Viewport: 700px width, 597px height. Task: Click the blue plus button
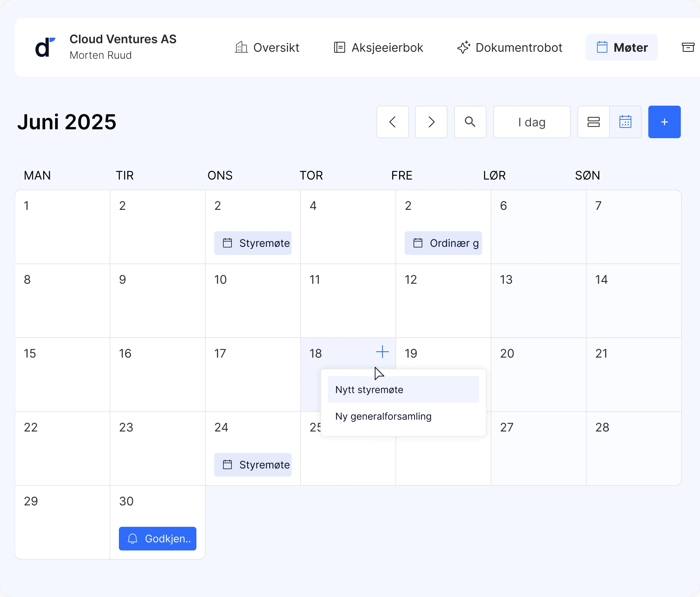click(664, 122)
